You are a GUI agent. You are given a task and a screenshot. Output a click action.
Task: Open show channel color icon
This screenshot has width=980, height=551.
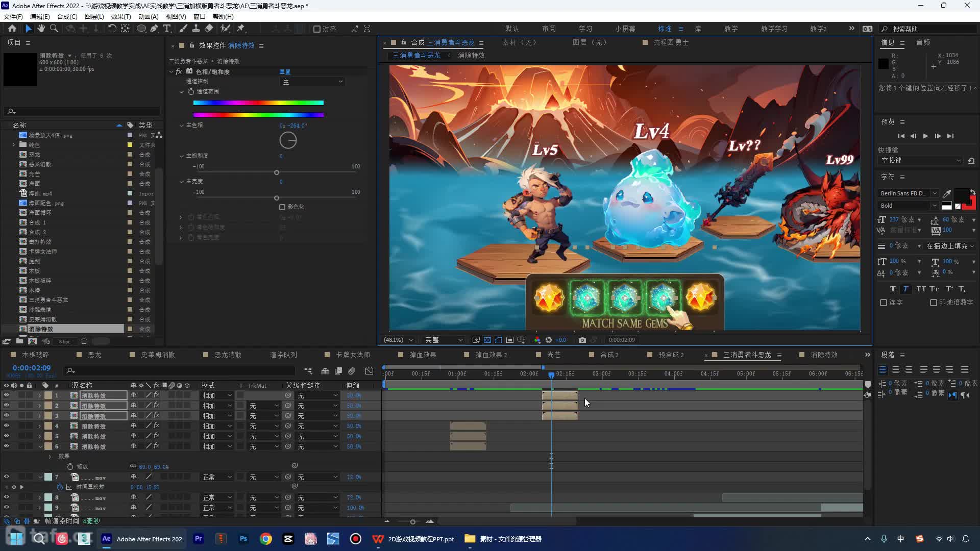pos(537,340)
